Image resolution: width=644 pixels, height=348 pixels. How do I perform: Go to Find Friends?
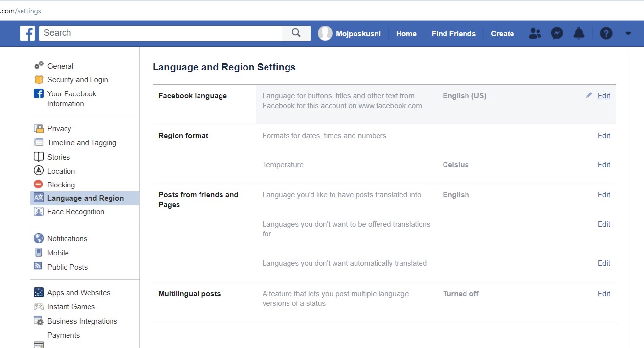[453, 34]
